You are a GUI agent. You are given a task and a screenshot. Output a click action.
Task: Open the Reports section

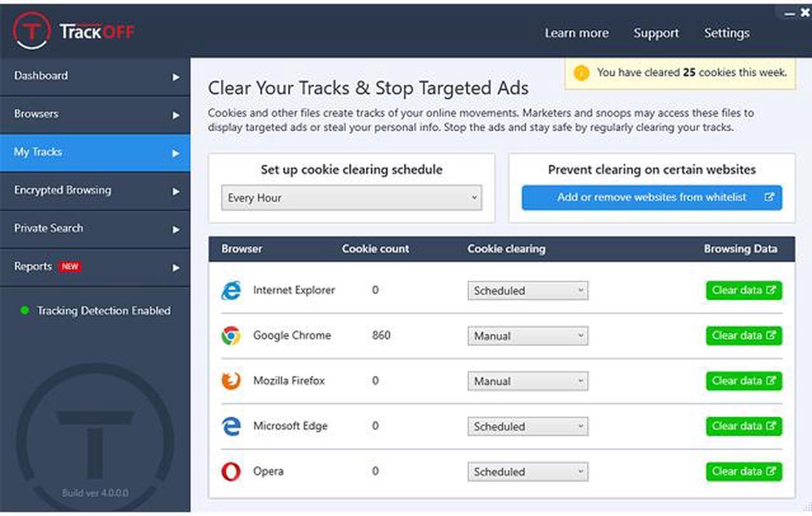pyautogui.click(x=95, y=267)
